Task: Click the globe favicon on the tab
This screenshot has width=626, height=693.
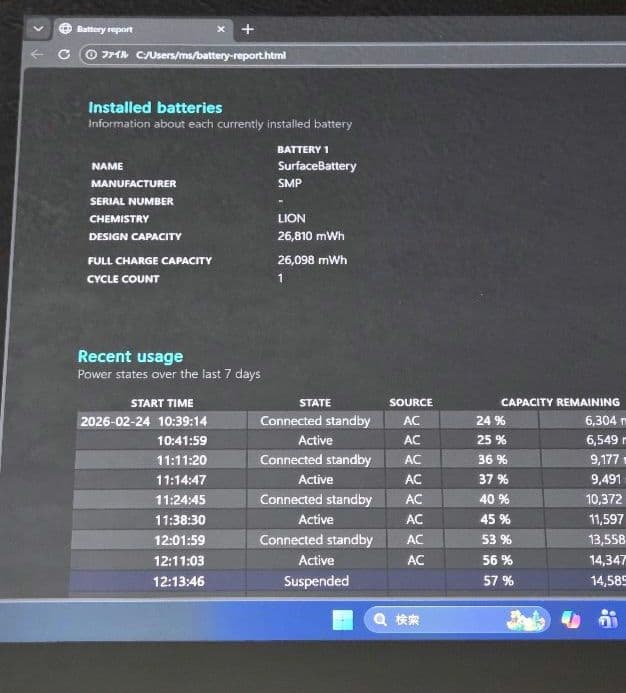Action: (x=65, y=29)
